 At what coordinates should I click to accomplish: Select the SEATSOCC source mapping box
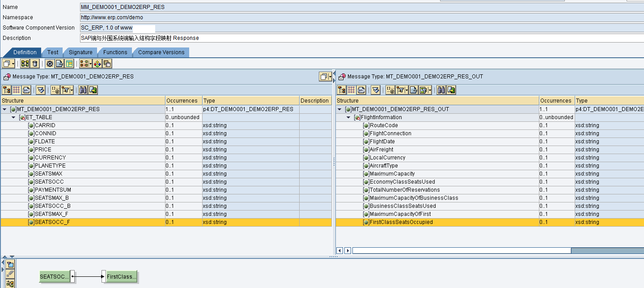click(55, 277)
